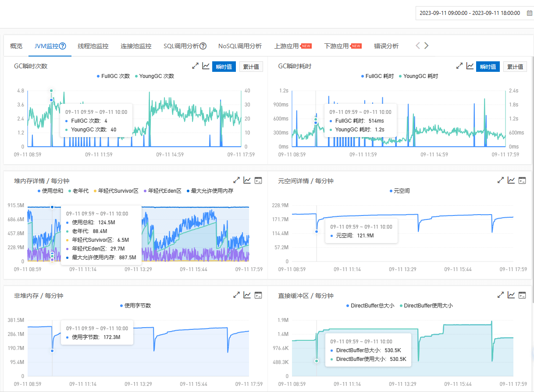Viewport: 534px width, 392px height.
Task: Toggle 老年代 legend series
Action: (x=78, y=191)
